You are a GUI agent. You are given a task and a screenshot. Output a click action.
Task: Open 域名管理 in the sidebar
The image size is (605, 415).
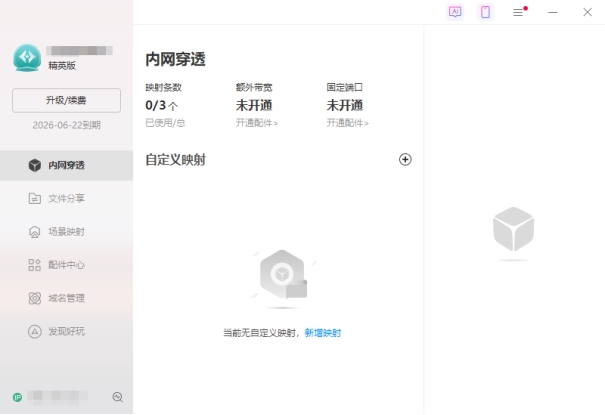tap(66, 298)
